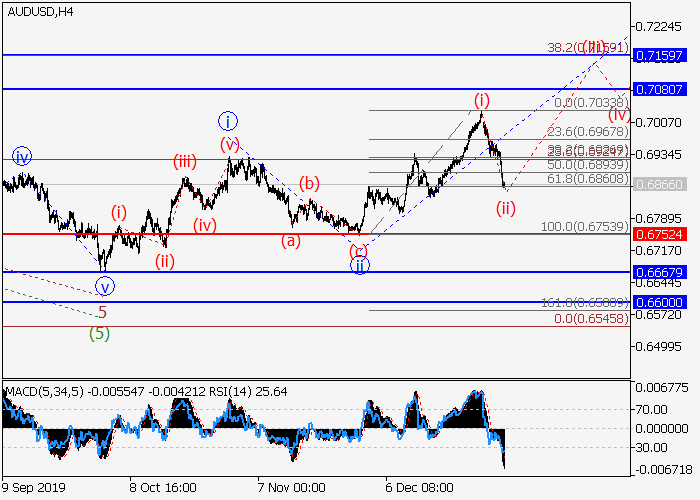700x500 pixels.
Task: Click the AUDUSD,H4 chart title
Action: [x=40, y=11]
